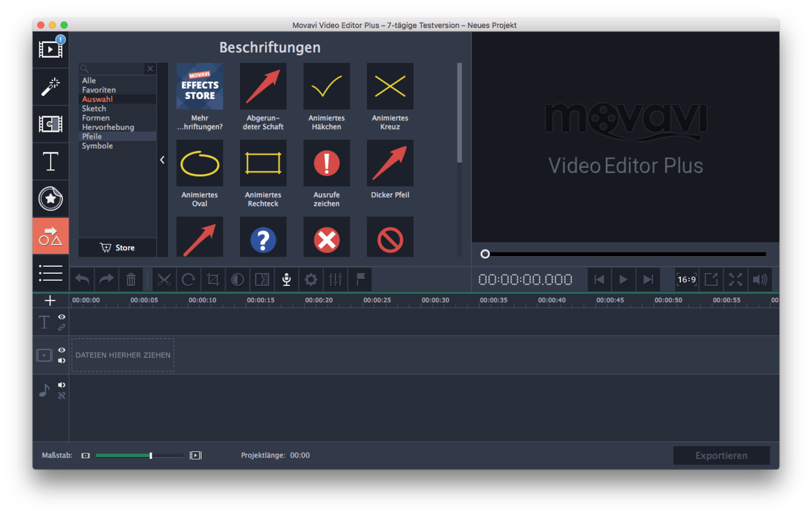Skip to next frame
812x516 pixels.
tap(648, 280)
